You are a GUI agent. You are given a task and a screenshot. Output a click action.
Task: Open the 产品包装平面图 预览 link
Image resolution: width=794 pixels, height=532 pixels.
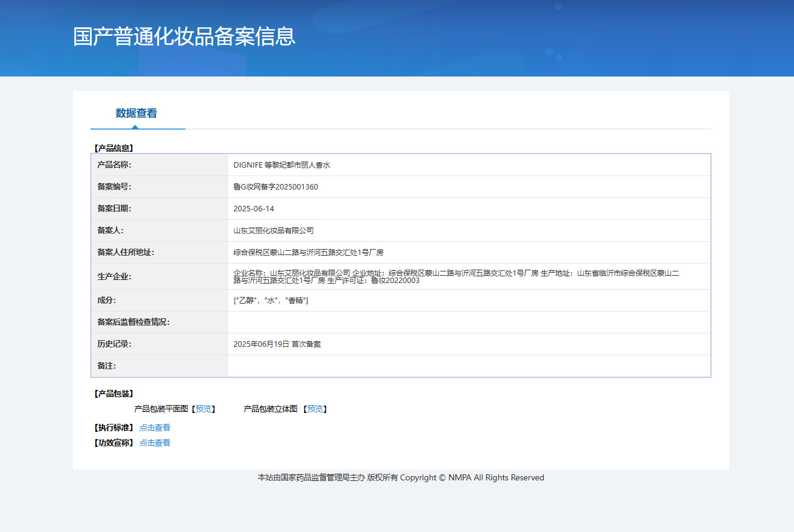click(x=204, y=409)
